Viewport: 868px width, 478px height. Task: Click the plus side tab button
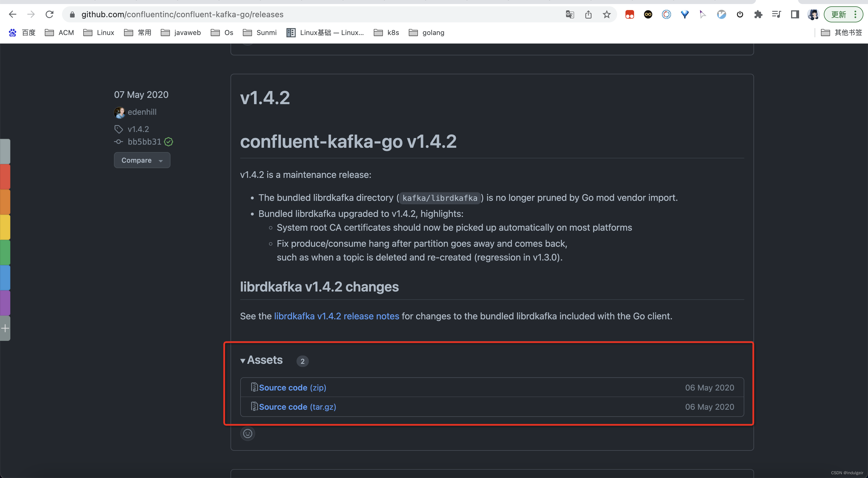click(5, 329)
